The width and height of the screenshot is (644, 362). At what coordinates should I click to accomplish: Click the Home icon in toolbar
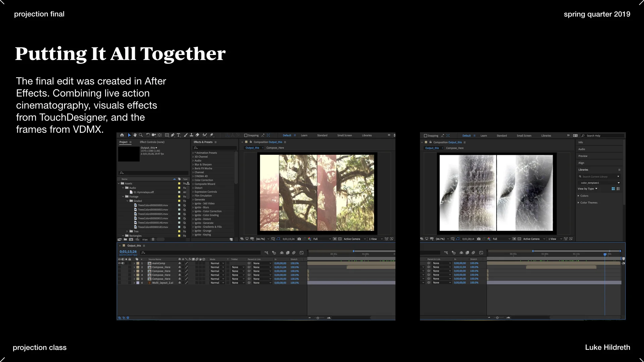coord(122,135)
